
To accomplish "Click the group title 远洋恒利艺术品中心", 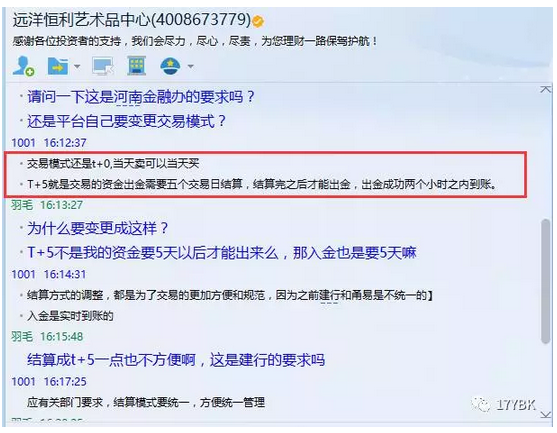I will [82, 20].
